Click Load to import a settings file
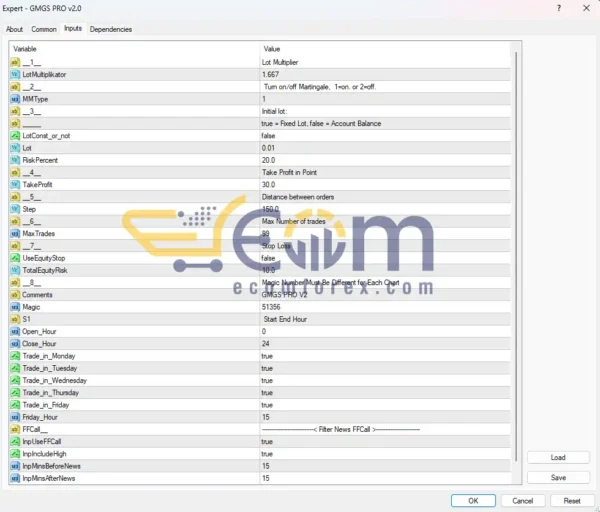This screenshot has width=600, height=512. tap(558, 458)
